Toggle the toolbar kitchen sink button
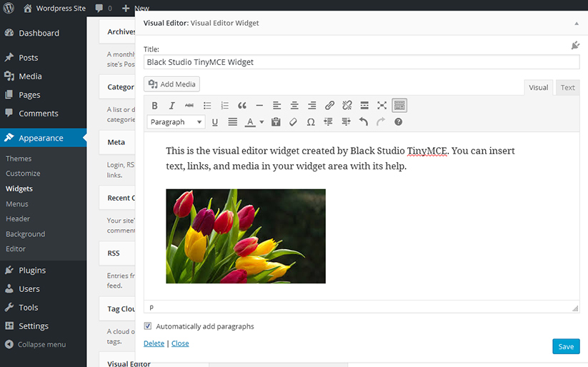 tap(399, 106)
